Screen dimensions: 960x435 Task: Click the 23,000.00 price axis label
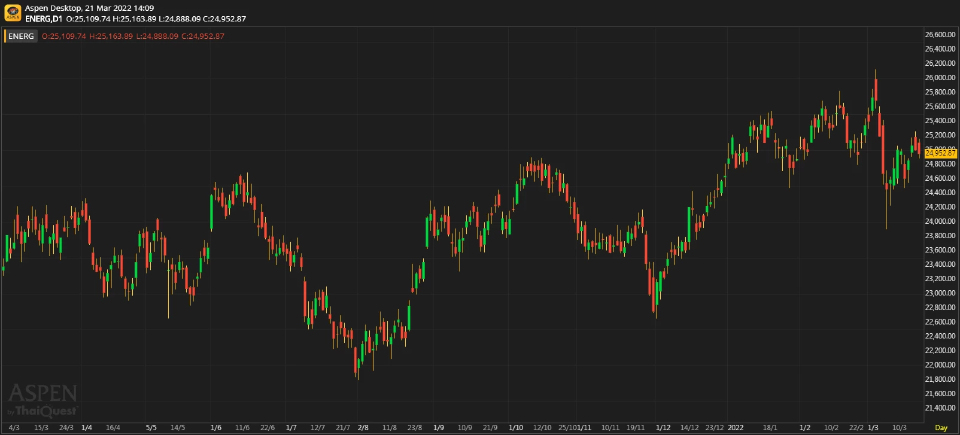click(940, 293)
